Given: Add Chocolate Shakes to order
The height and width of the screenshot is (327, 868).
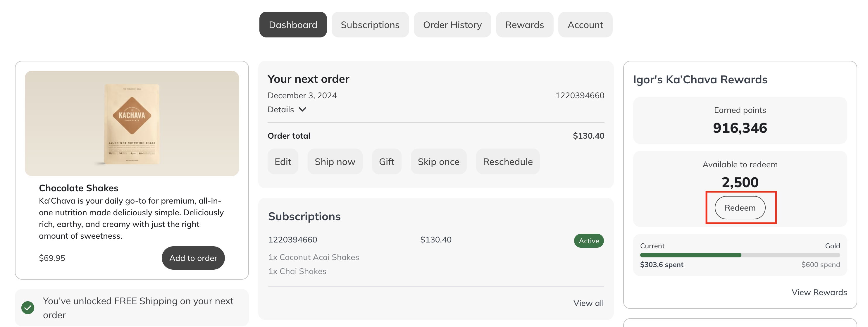Looking at the screenshot, I should click(193, 258).
